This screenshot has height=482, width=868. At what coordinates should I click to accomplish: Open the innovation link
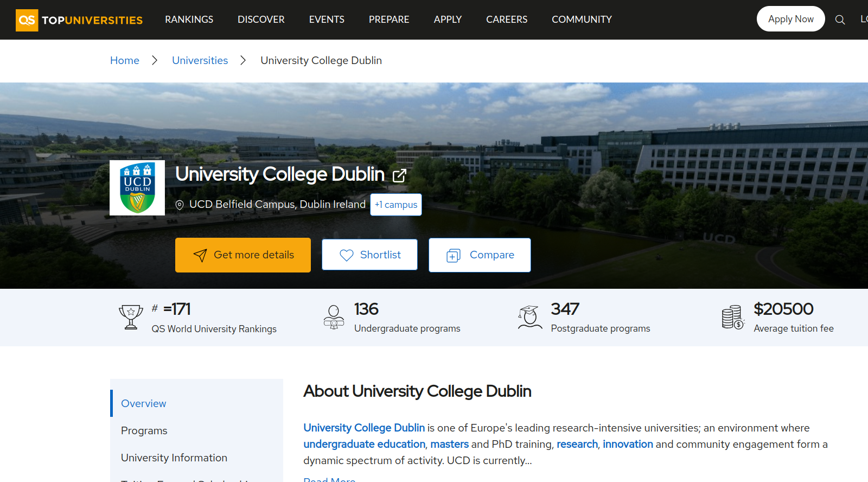628,444
